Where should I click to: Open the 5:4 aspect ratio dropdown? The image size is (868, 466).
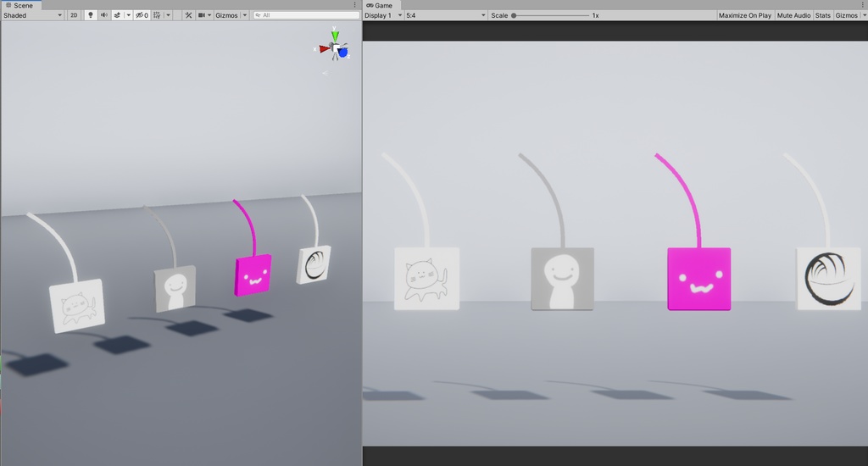click(446, 15)
